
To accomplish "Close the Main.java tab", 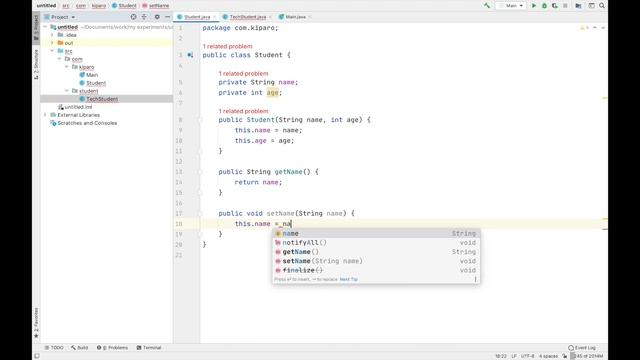I will tap(310, 17).
